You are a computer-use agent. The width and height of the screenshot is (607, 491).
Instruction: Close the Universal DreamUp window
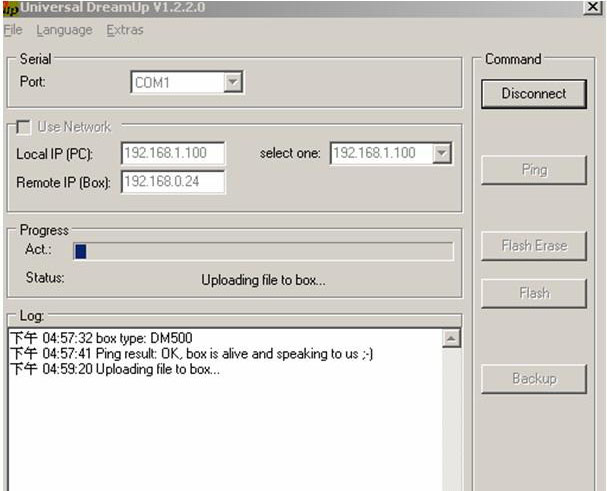tap(593, 7)
